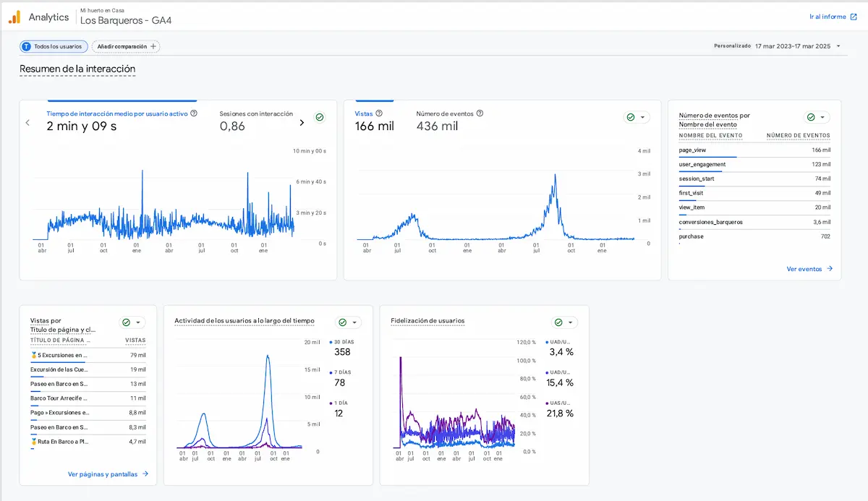Go to previous metric with left chevron
Viewport: 868px width, 501px height.
tap(27, 122)
